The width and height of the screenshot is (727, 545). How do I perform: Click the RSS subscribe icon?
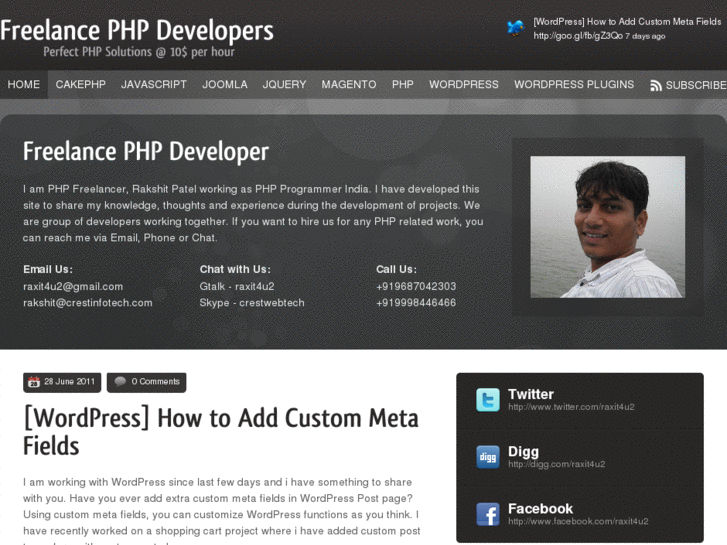(656, 85)
